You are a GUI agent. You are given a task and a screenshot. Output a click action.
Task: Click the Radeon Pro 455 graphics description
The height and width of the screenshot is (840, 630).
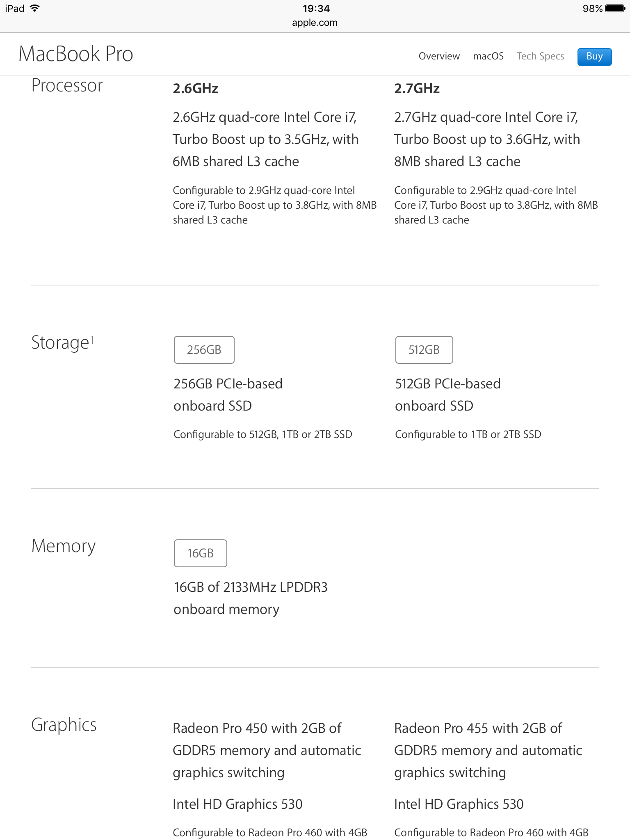[x=488, y=750]
